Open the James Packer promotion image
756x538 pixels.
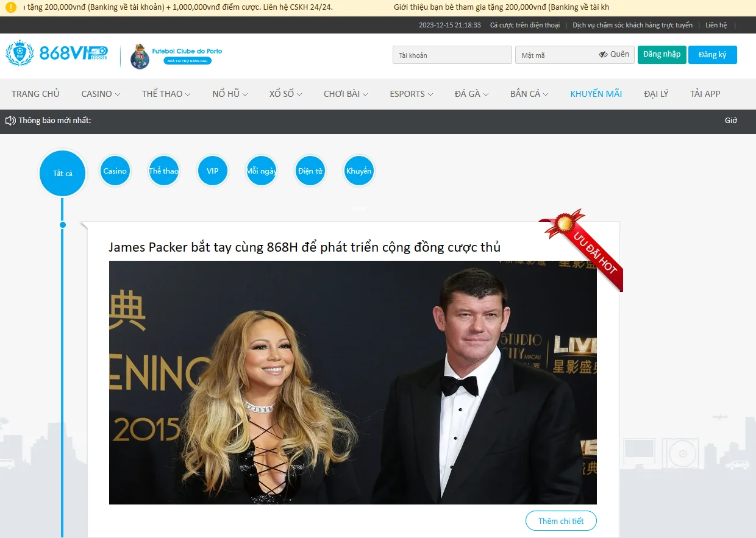tap(352, 382)
